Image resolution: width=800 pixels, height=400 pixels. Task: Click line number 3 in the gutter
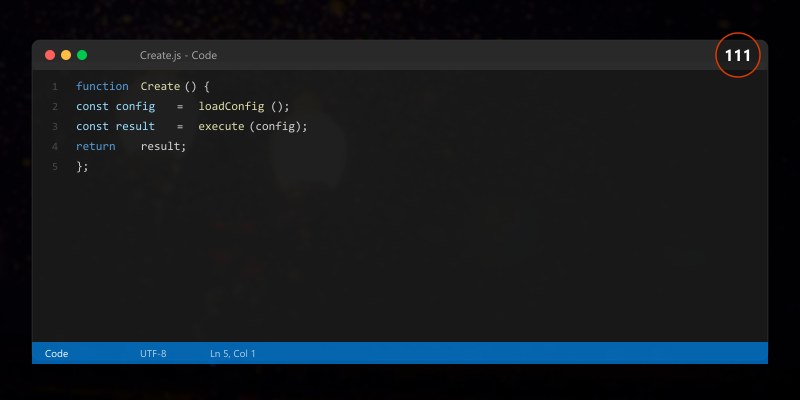[55, 127]
